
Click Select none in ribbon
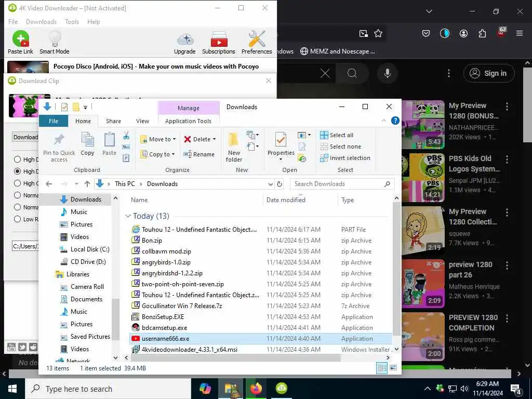point(340,147)
